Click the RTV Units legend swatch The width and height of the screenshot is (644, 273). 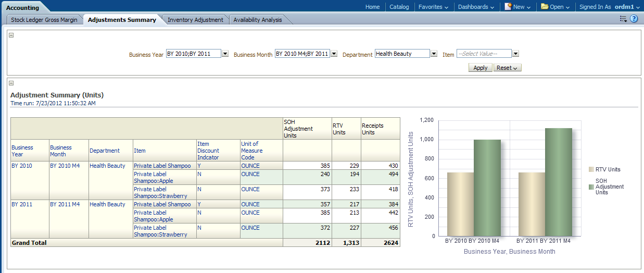[591, 169]
